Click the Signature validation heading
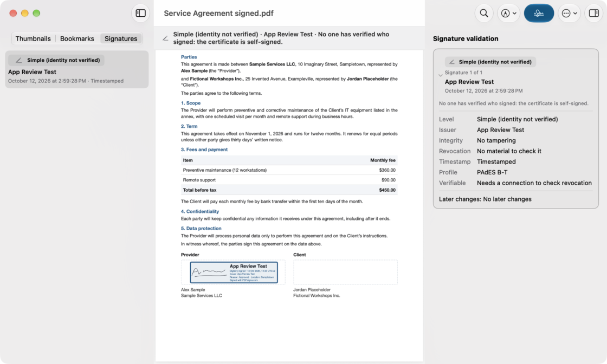607x364 pixels. click(466, 38)
